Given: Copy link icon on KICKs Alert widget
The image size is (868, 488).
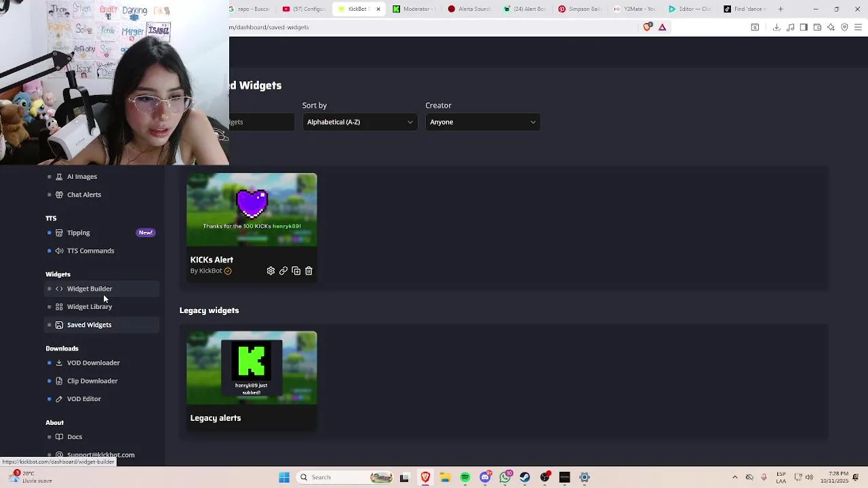Looking at the screenshot, I should 283,271.
